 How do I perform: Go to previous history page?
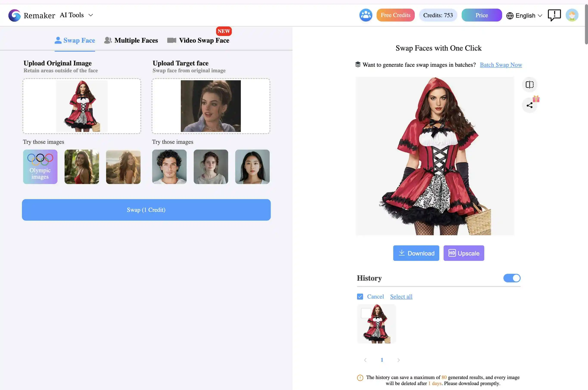[x=365, y=360]
